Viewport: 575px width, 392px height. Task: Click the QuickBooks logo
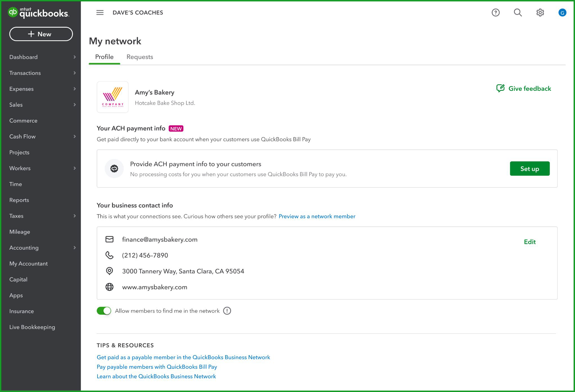[39, 13]
